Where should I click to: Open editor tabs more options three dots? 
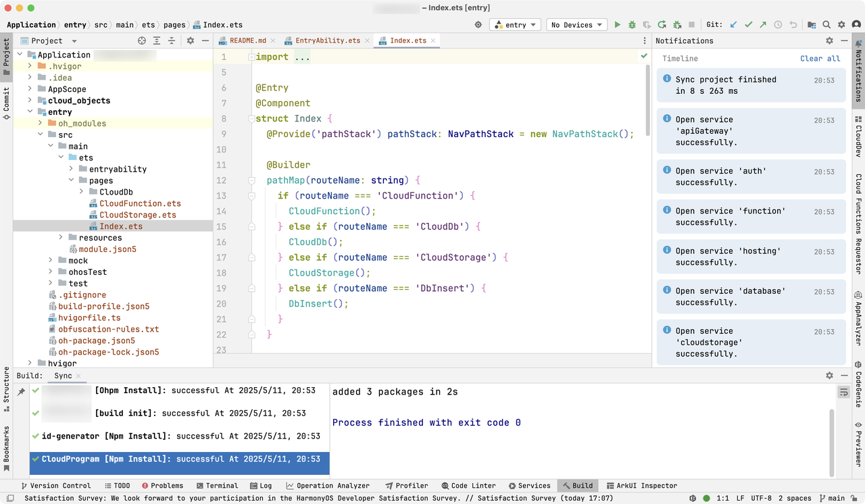click(644, 41)
